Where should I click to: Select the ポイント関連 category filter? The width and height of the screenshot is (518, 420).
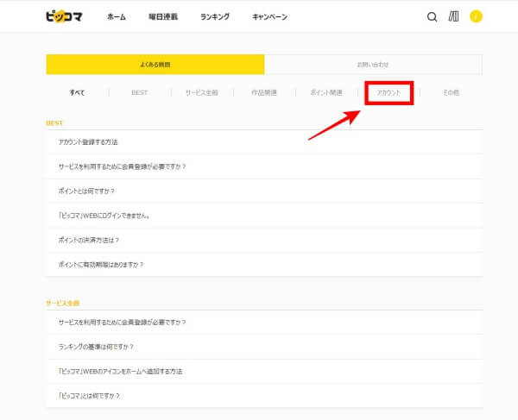click(326, 92)
